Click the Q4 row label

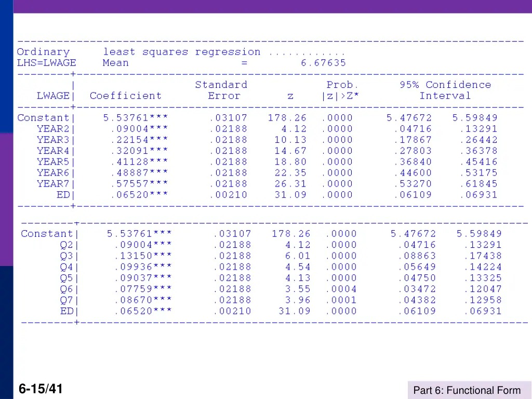(66, 267)
